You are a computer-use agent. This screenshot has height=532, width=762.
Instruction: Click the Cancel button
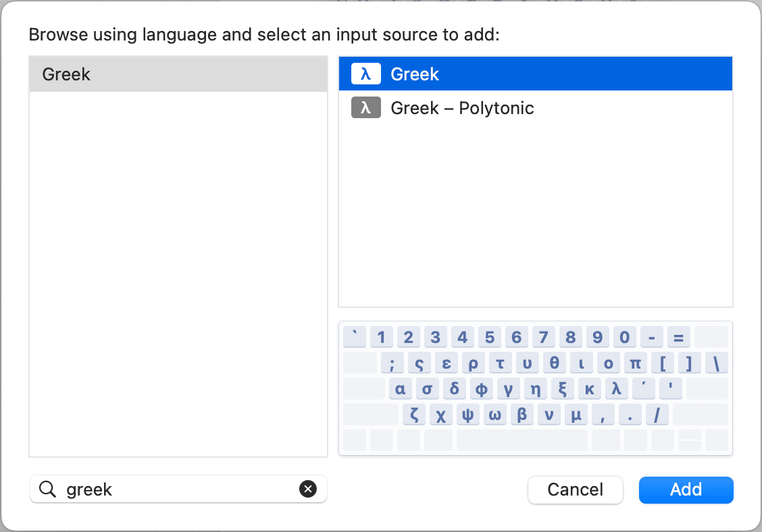point(576,489)
